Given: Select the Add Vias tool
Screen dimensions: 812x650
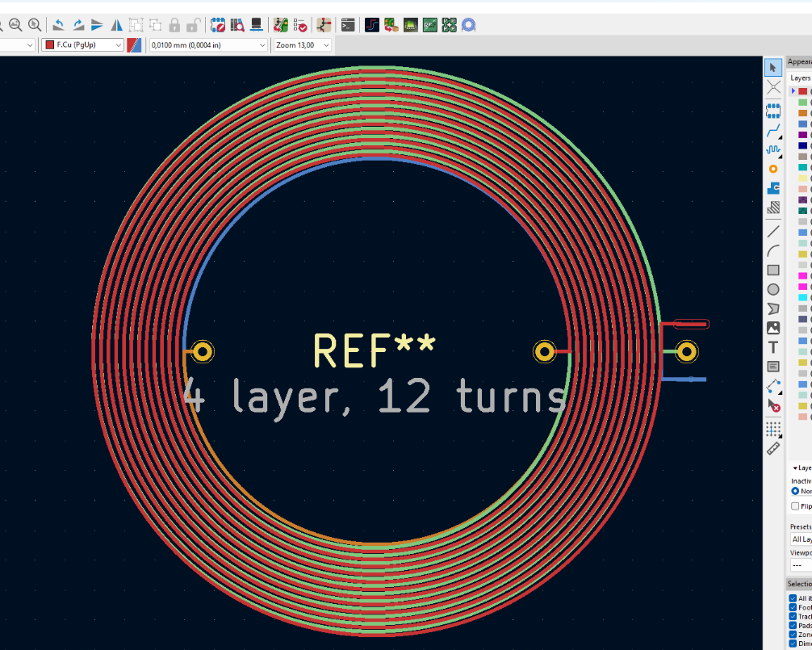Looking at the screenshot, I should (x=773, y=169).
